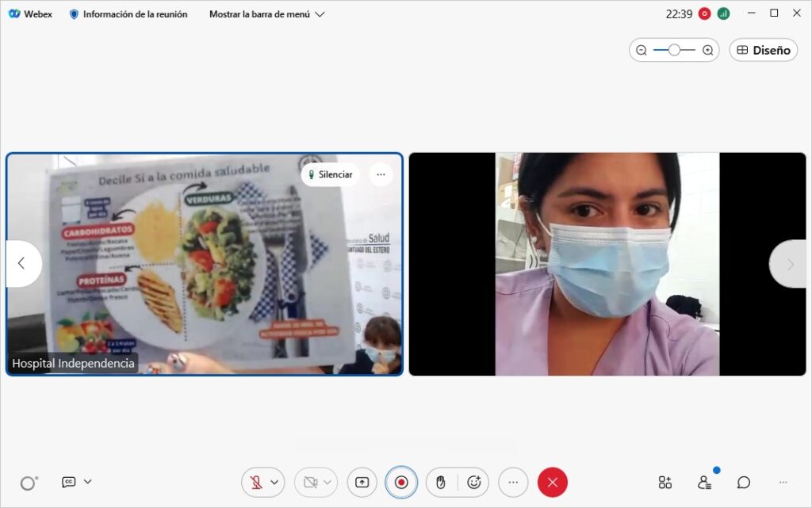Viewport: 812px width, 508px height.
Task: Open the reactions emoji panel
Action: pyautogui.click(x=474, y=482)
